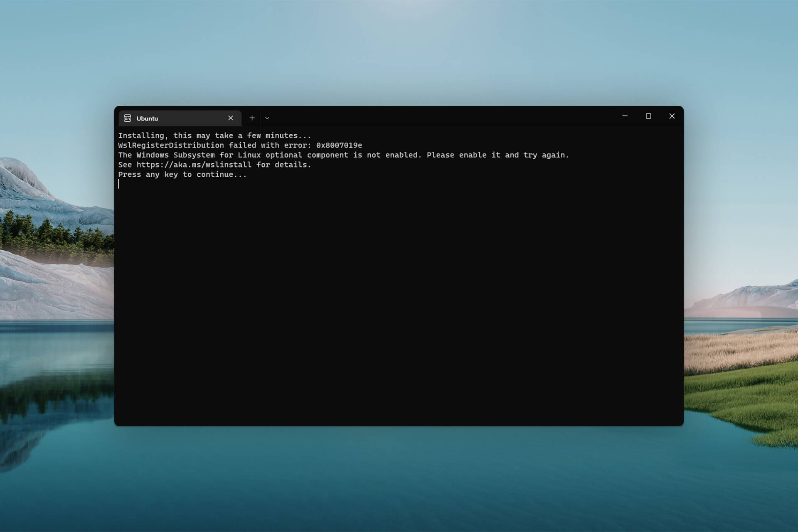Click the https://aka.ms/wslinstall URL

[194, 165]
